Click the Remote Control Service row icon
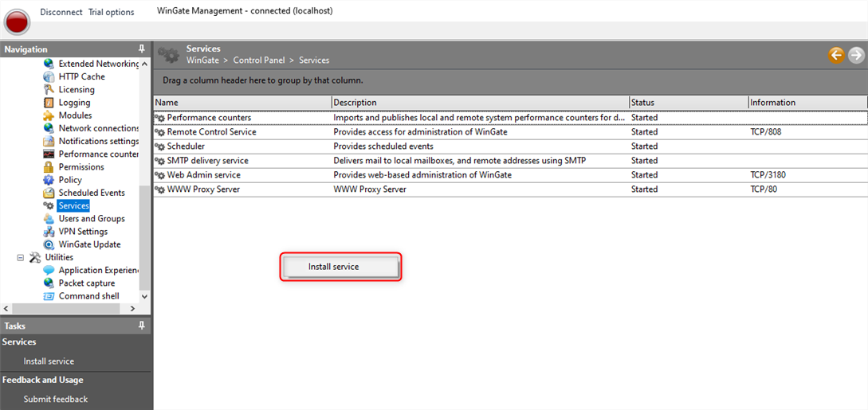 pyautogui.click(x=159, y=133)
